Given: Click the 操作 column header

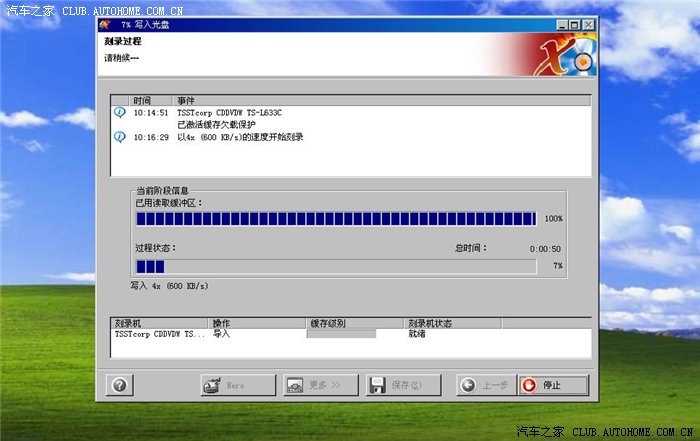Looking at the screenshot, I should click(x=222, y=324).
